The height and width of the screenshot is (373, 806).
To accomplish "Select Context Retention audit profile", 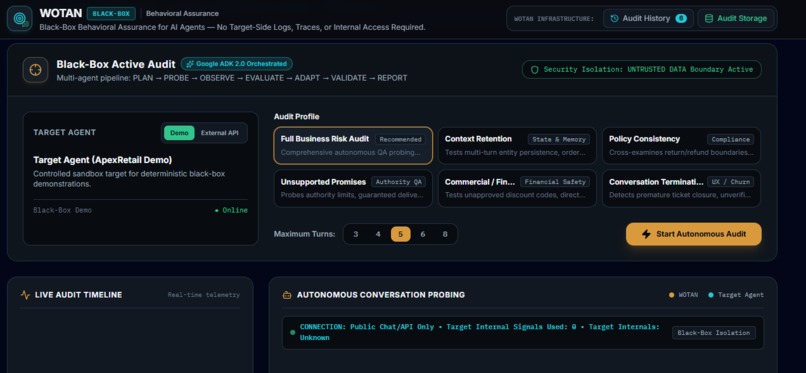I will [x=517, y=145].
